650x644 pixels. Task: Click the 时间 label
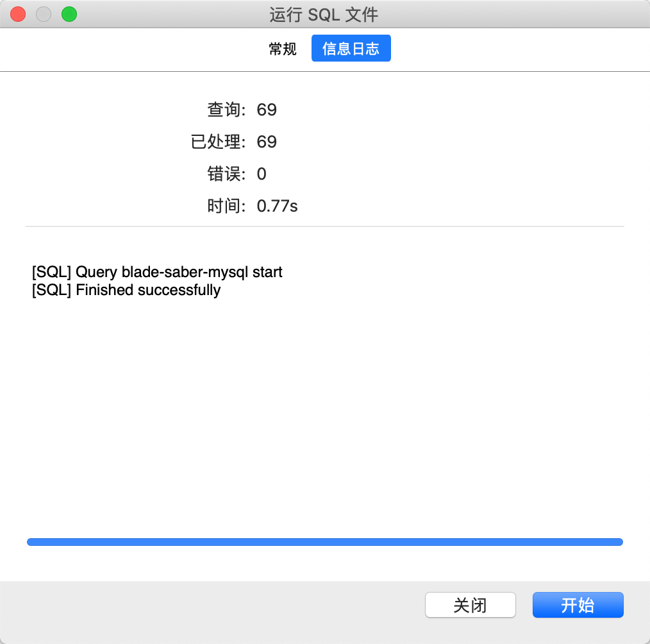coord(226,206)
